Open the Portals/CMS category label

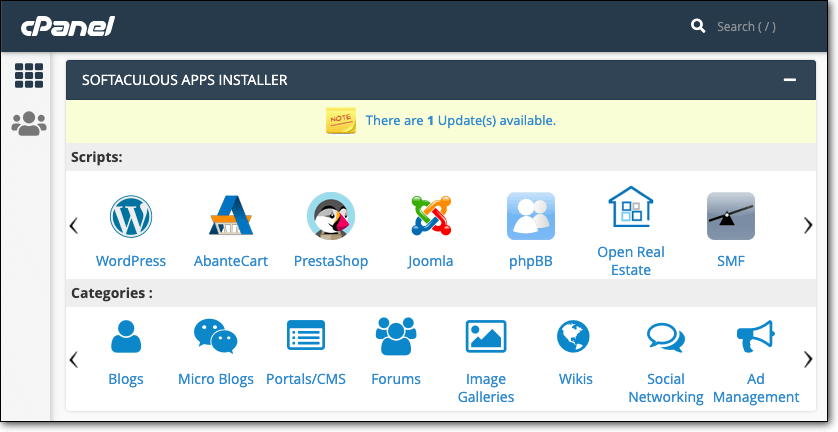(x=306, y=379)
